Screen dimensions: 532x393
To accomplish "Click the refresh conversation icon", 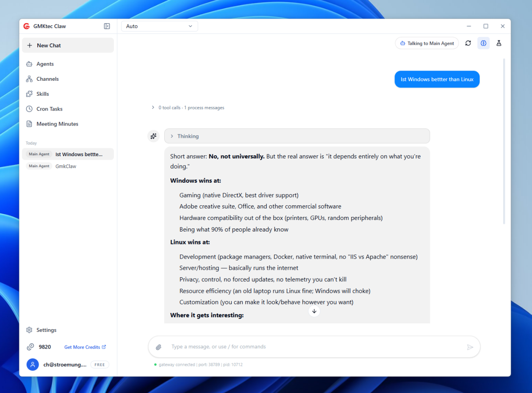I will [468, 43].
